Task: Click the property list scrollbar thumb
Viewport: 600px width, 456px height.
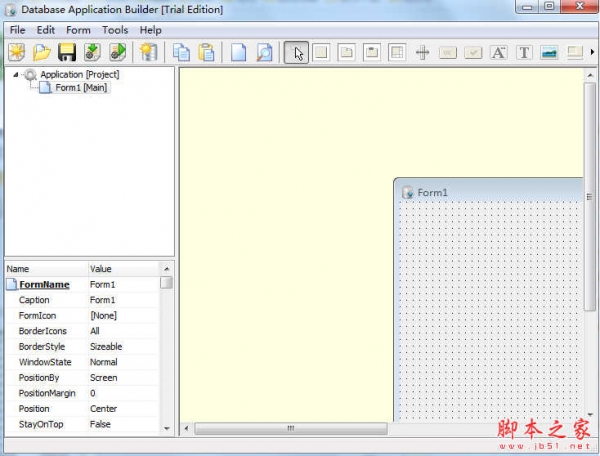Action: tap(166, 283)
